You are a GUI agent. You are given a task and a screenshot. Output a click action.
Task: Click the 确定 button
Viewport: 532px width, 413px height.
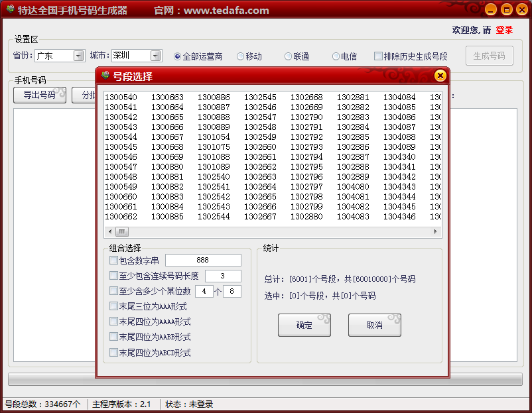point(304,325)
